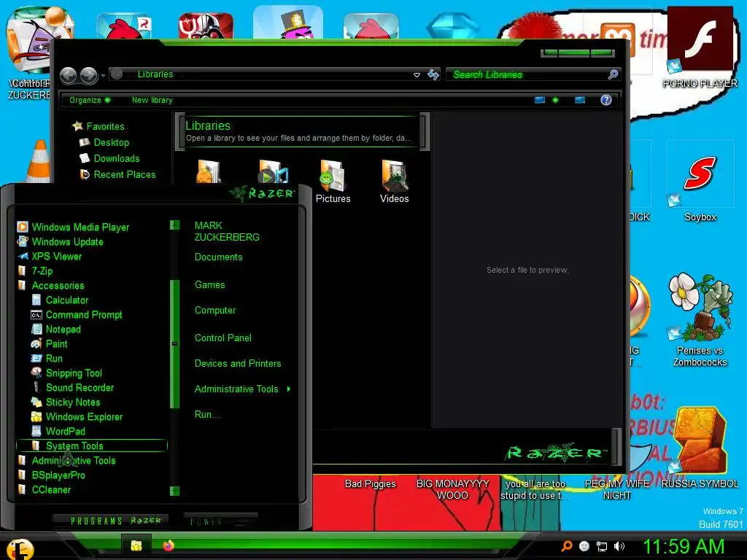The image size is (747, 560).
Task: Open Notepad from Accessories
Action: 55,329
